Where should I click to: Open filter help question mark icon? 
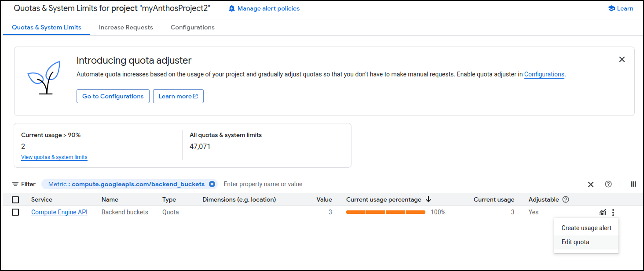[608, 184]
